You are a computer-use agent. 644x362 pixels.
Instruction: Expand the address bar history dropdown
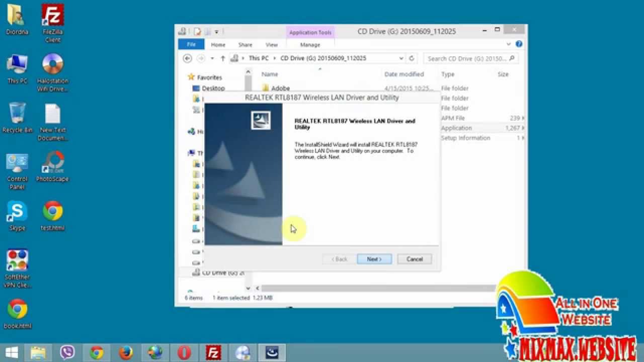click(401, 58)
